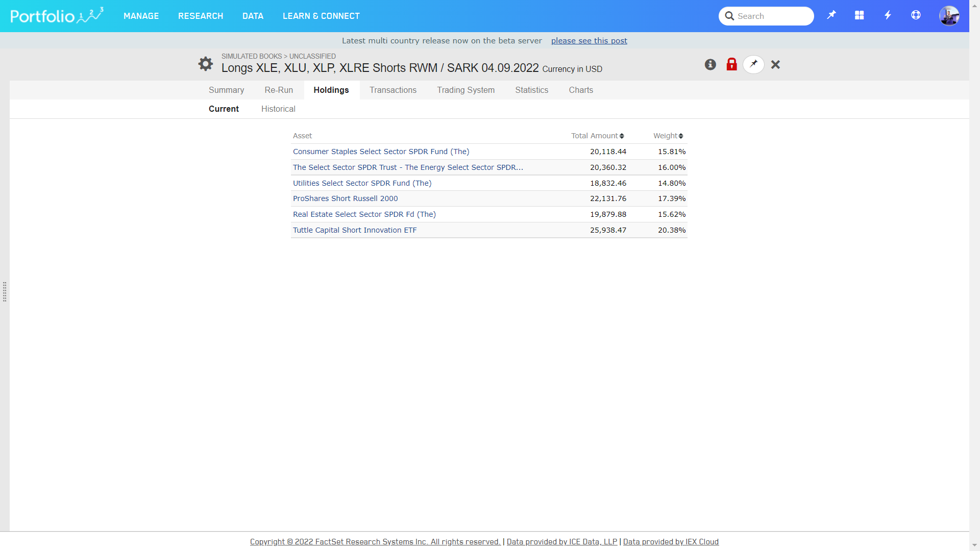
Task: Sort holdings by Total Amount column
Action: [x=597, y=136]
